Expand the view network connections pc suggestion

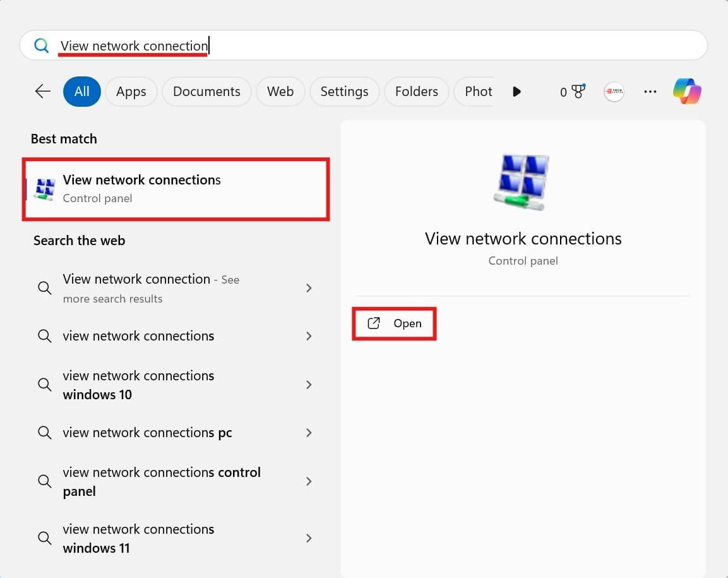309,433
